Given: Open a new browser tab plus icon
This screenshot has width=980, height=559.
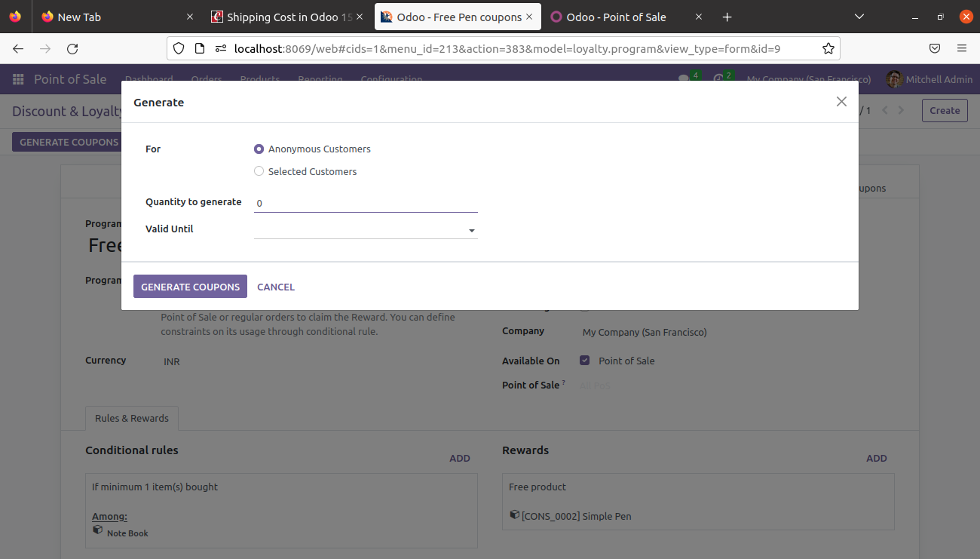Looking at the screenshot, I should pyautogui.click(x=727, y=17).
